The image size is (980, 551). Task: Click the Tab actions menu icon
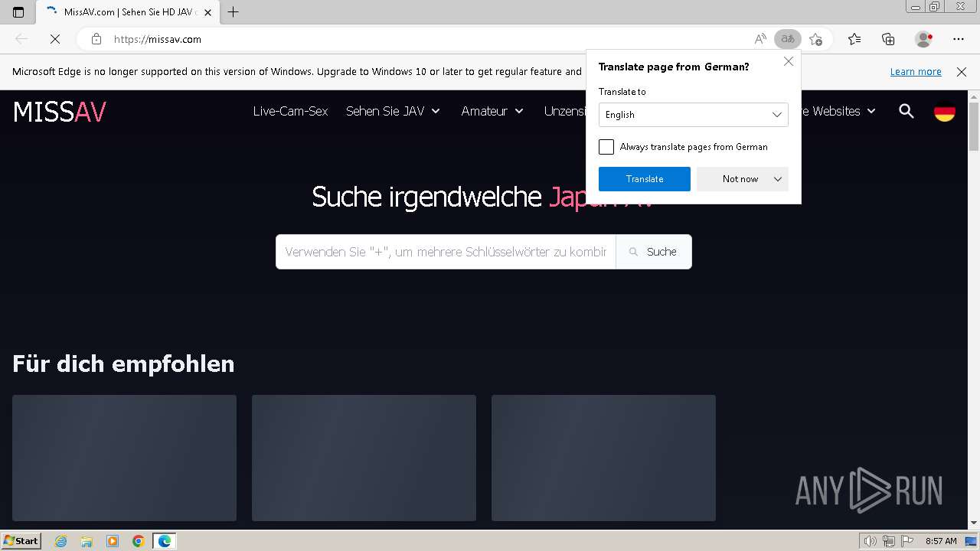[x=18, y=11]
